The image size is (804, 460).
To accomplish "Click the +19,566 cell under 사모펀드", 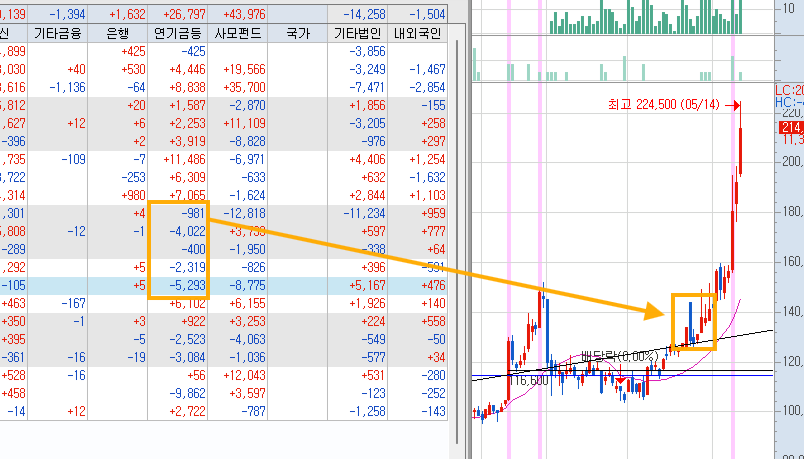I will coord(244,69).
